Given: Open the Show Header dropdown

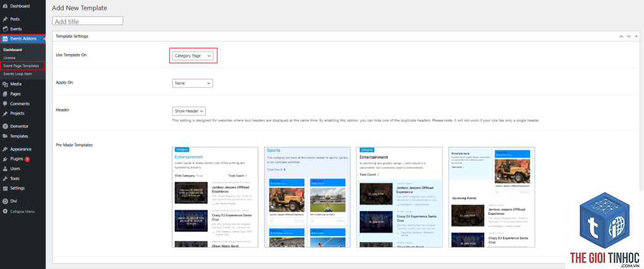Looking at the screenshot, I should click(x=189, y=111).
